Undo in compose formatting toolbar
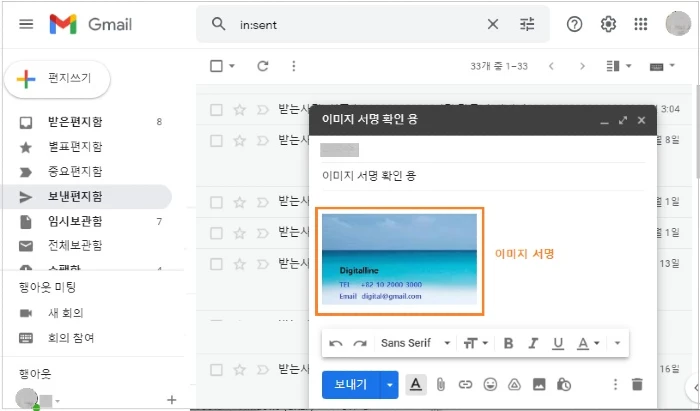The image size is (700, 411). coord(336,343)
